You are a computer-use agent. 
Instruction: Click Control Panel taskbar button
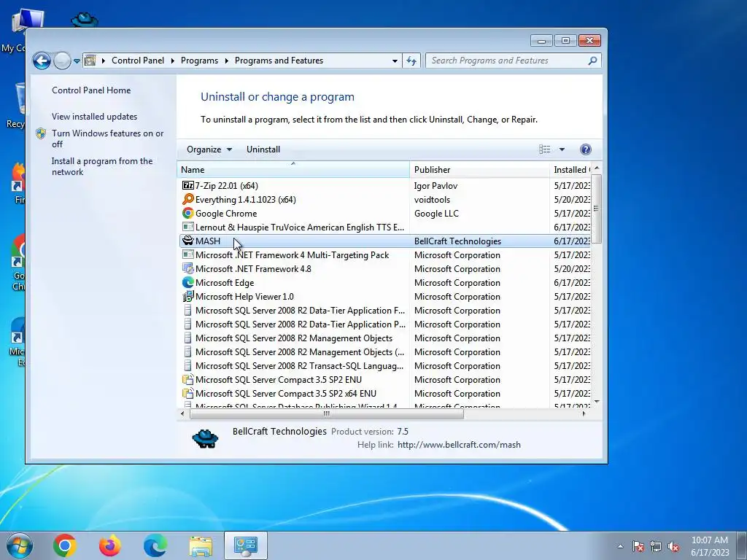246,545
